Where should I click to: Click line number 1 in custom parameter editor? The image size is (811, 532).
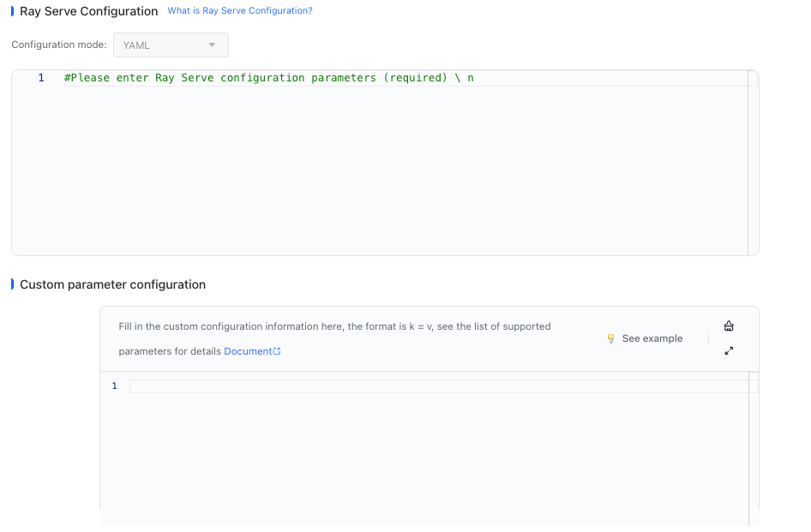click(x=114, y=386)
